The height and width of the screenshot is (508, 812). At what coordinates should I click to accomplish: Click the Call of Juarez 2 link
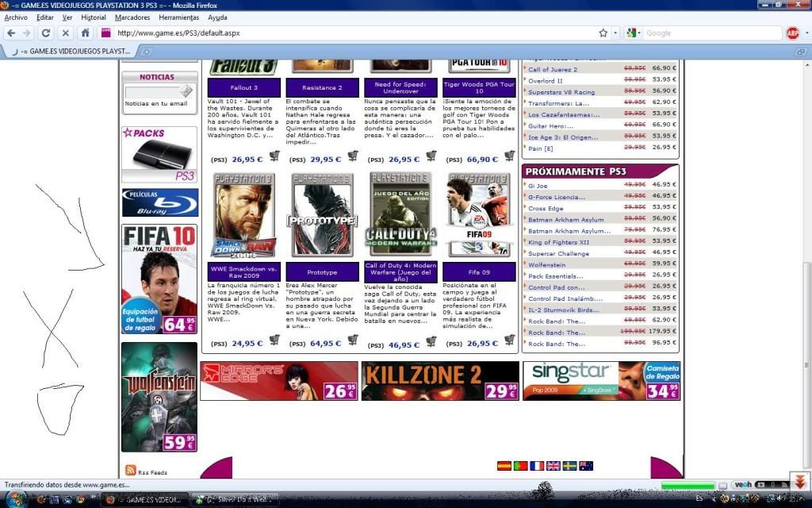(x=553, y=70)
